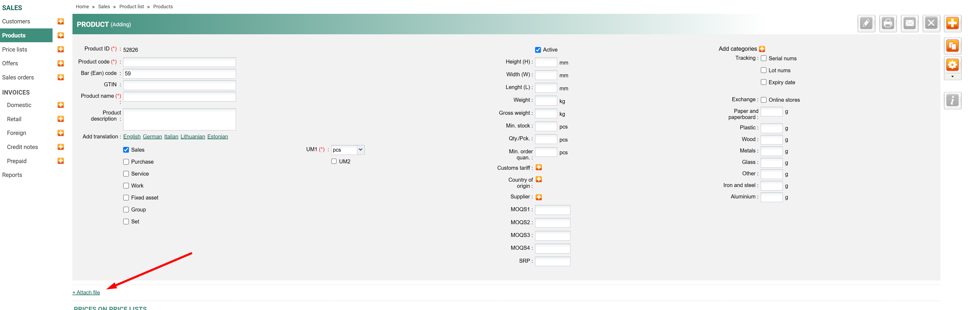Click the edit pencil icon in header
Viewport: 980px width, 310px height.
(866, 24)
